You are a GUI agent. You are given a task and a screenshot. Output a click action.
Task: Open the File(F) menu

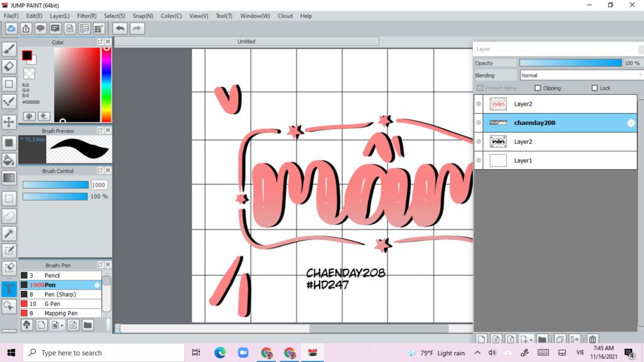click(x=11, y=16)
